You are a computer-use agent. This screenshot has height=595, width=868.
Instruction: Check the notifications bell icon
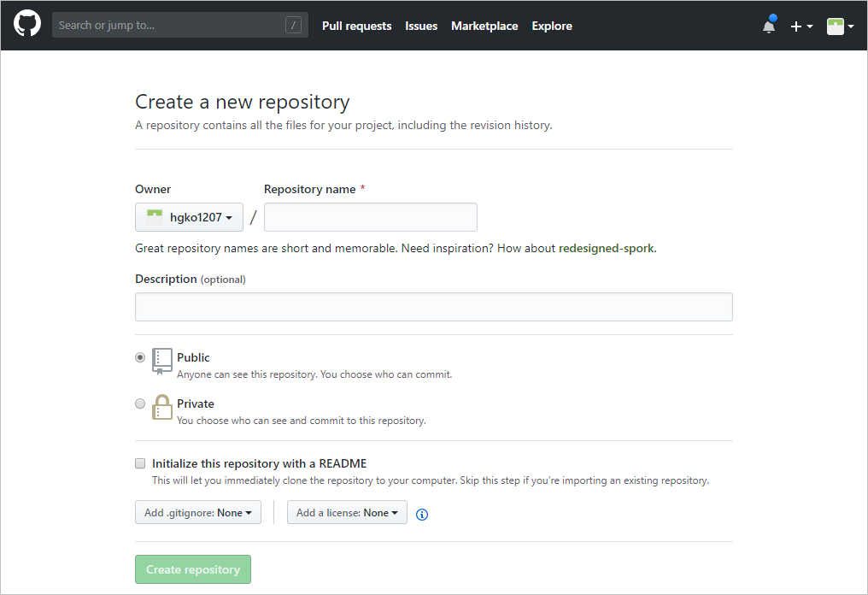[x=769, y=26]
